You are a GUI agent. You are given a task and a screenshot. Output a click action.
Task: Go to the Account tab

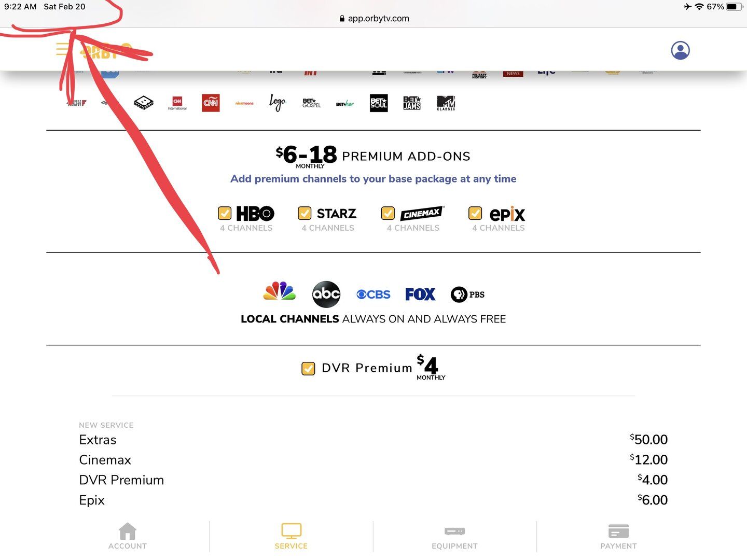[x=128, y=536]
